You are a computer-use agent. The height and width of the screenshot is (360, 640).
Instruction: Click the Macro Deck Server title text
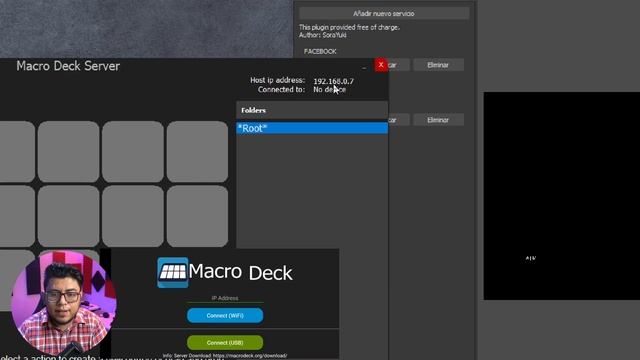coord(68,66)
